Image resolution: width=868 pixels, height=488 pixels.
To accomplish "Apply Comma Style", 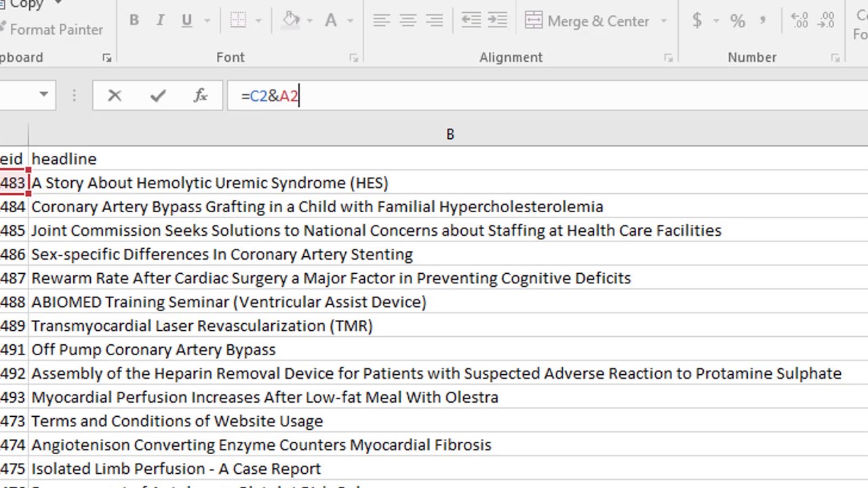I will (764, 20).
